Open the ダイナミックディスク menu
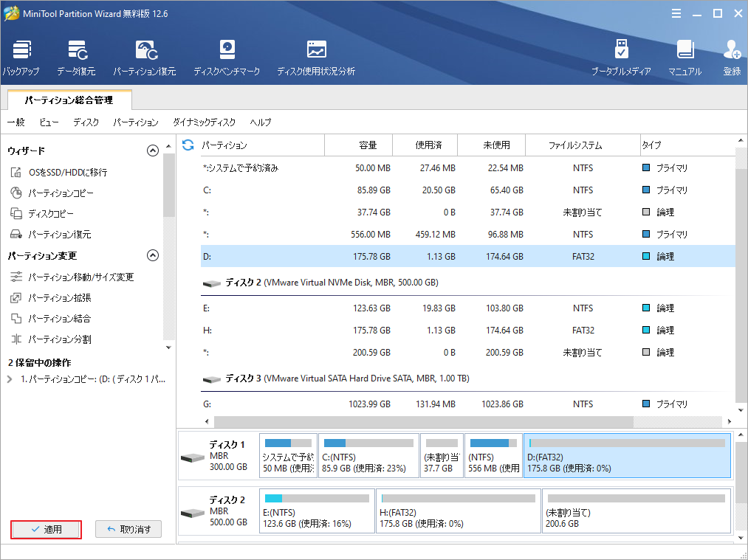748x560 pixels. [205, 122]
